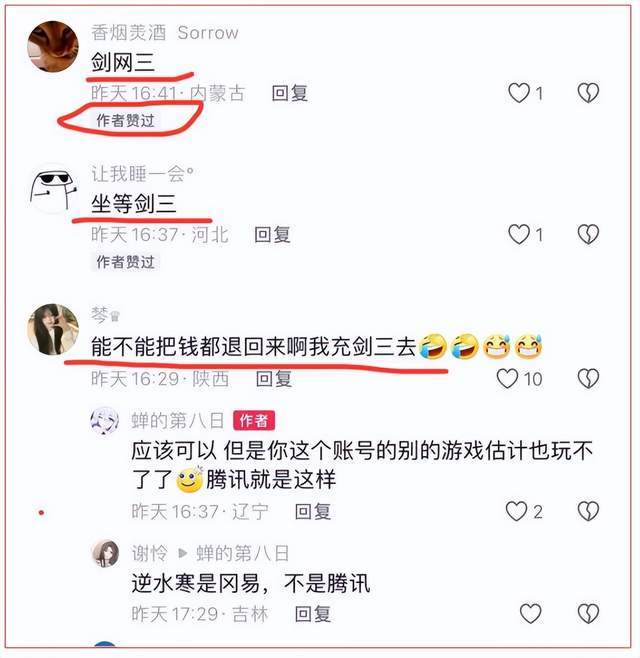The width and height of the screenshot is (640, 658).
Task: Like the 坐等剑三 comment
Action: [519, 234]
